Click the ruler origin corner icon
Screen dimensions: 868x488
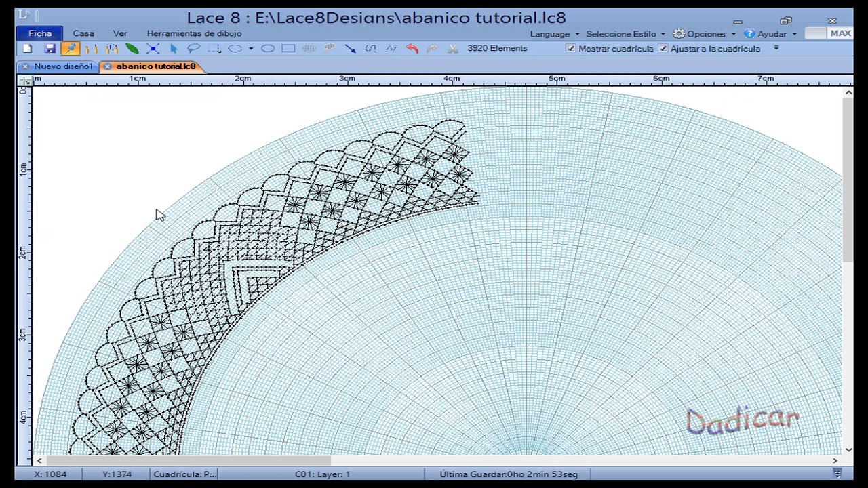point(25,81)
